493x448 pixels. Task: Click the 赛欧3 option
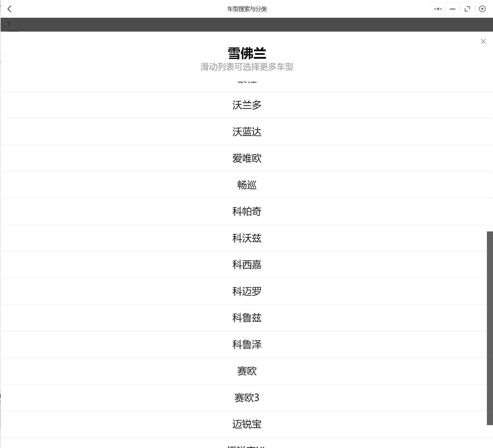[247, 397]
